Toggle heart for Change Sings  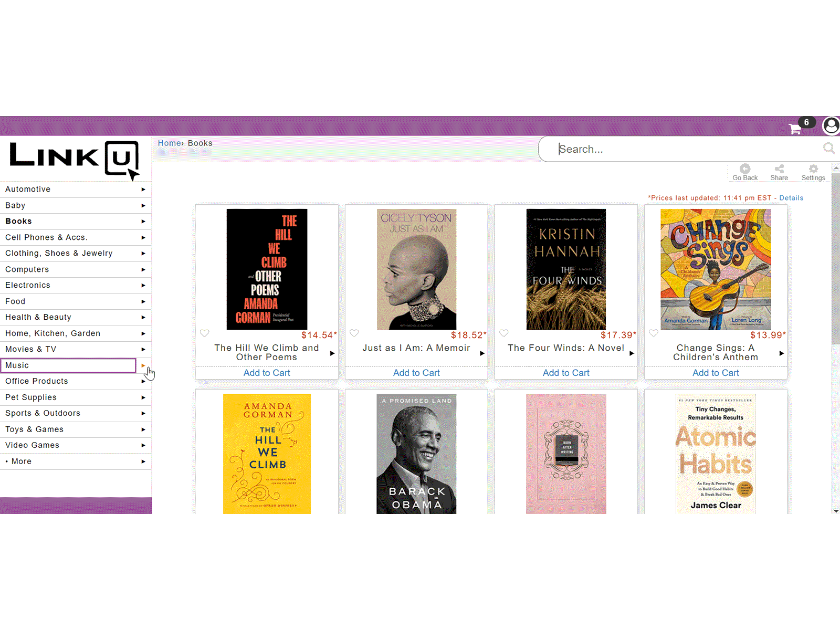pos(654,333)
